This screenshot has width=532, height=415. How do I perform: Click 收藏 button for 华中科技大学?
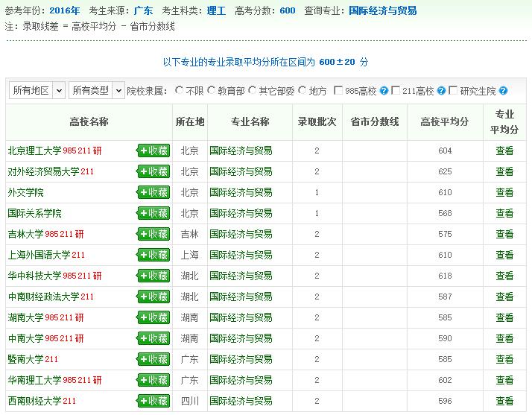(153, 276)
